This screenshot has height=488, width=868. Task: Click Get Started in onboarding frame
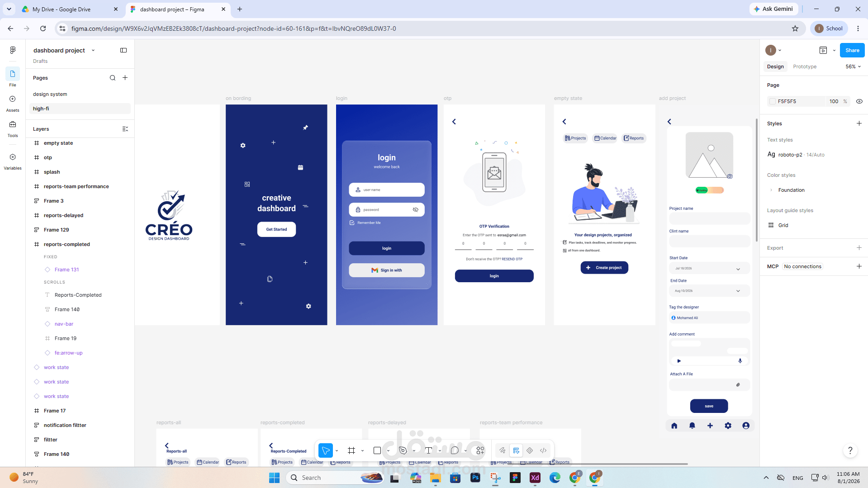(x=276, y=229)
